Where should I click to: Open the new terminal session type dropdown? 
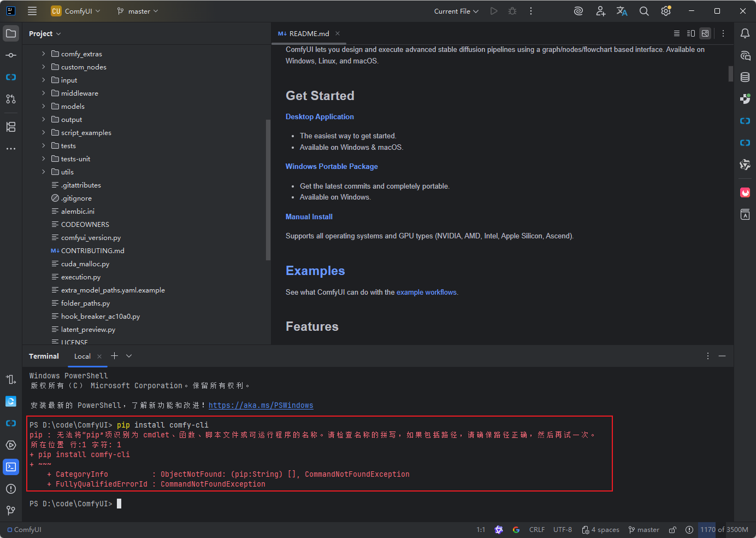click(x=129, y=356)
